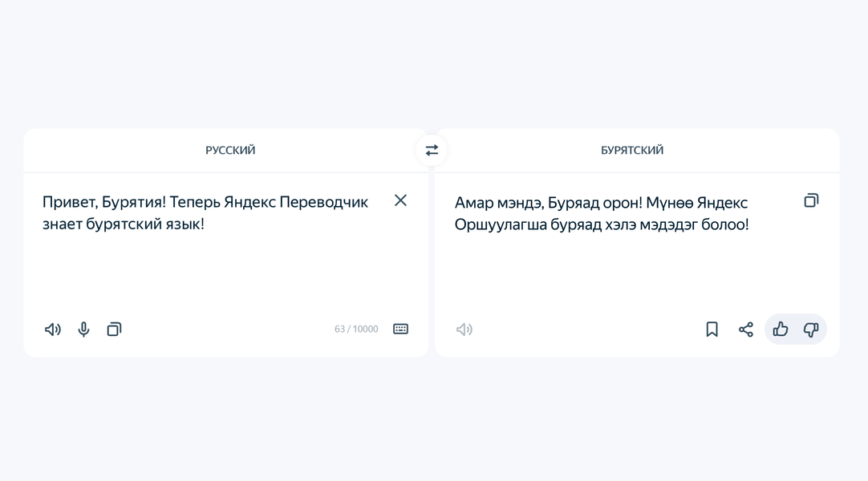Viewport: 868px width, 481px height.
Task: Play audio of the Buryat translation
Action: [x=464, y=329]
